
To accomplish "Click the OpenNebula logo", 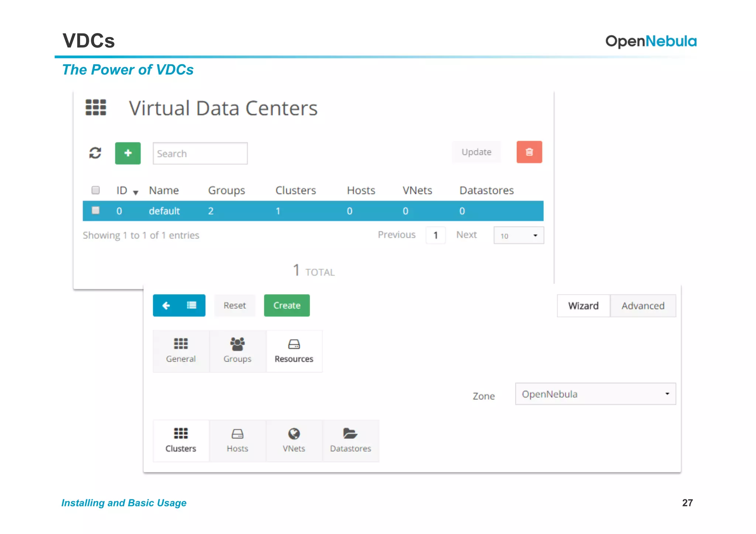I will pyautogui.click(x=651, y=41).
